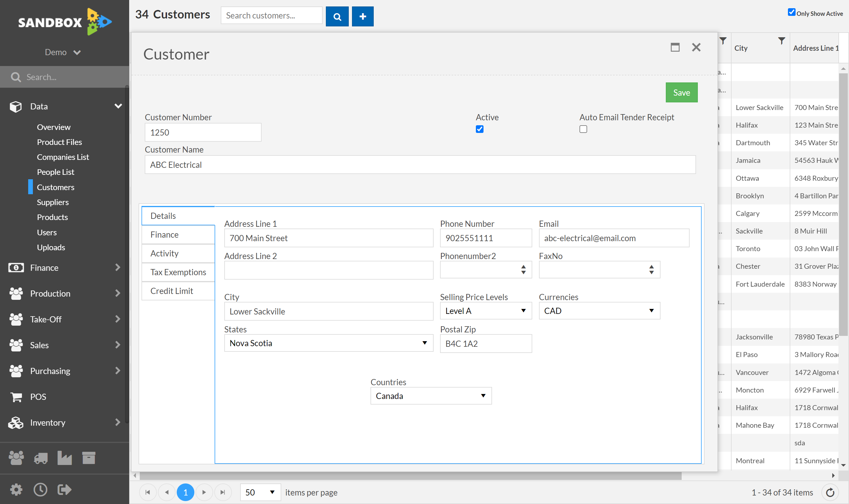The height and width of the screenshot is (504, 849).
Task: Click the Finance money icon in sidebar
Action: click(x=16, y=268)
